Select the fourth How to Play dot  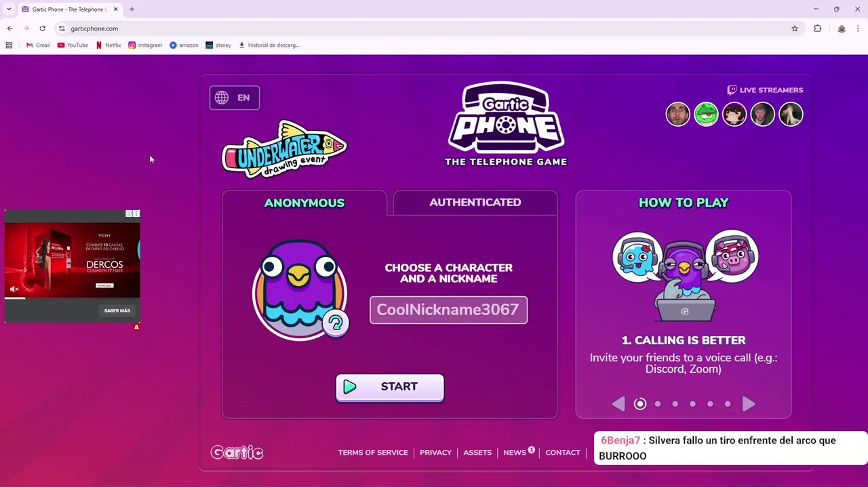tap(692, 404)
